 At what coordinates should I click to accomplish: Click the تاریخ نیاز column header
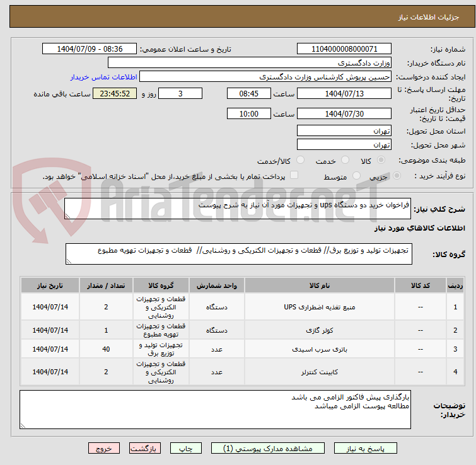50,285
